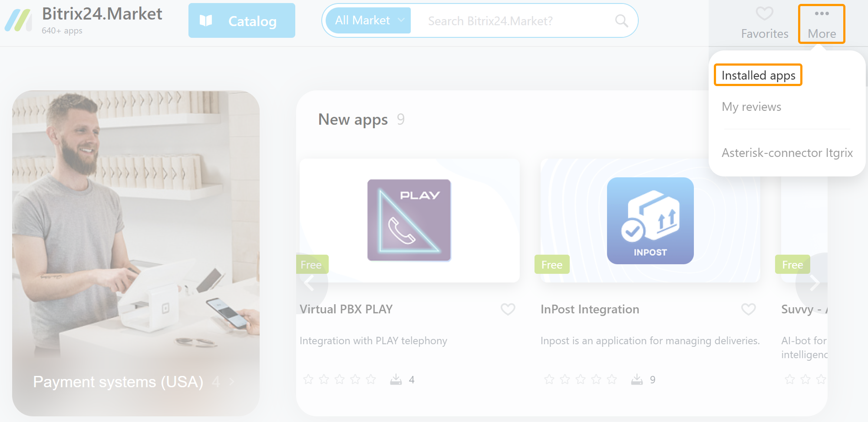Select My reviews from the menu
The image size is (868, 422).
(x=751, y=107)
